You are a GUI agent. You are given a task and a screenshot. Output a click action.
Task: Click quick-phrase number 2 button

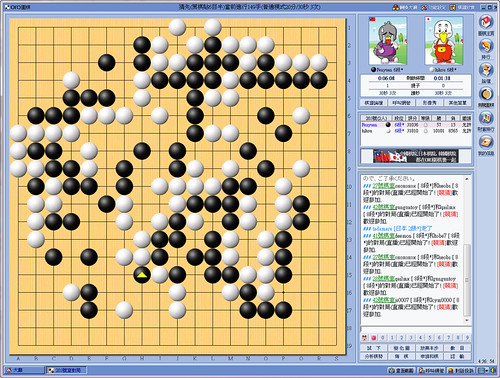401,338
